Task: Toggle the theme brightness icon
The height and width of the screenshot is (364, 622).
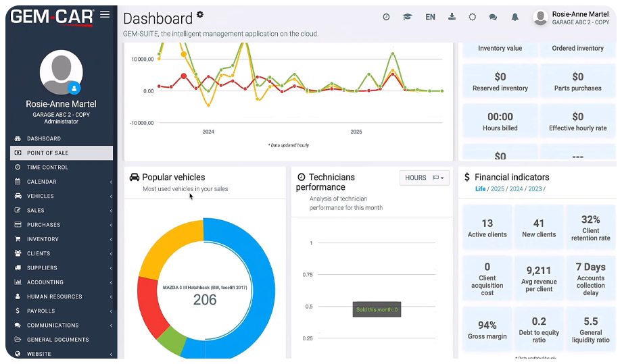Action: (x=472, y=18)
